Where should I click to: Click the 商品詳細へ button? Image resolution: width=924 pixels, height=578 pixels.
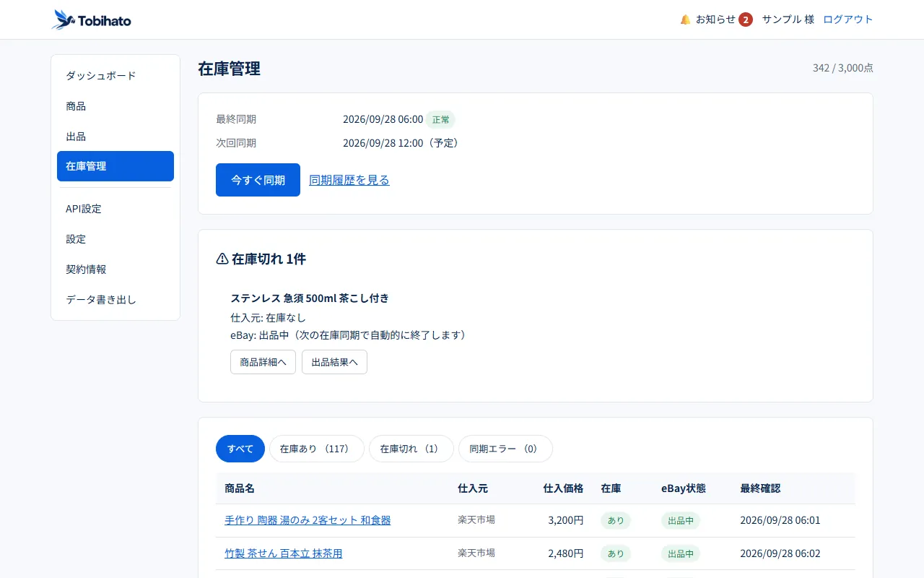(263, 362)
